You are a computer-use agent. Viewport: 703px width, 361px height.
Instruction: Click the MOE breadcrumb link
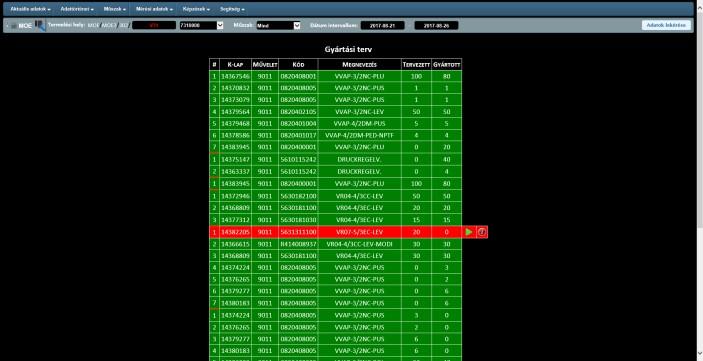[x=93, y=25]
